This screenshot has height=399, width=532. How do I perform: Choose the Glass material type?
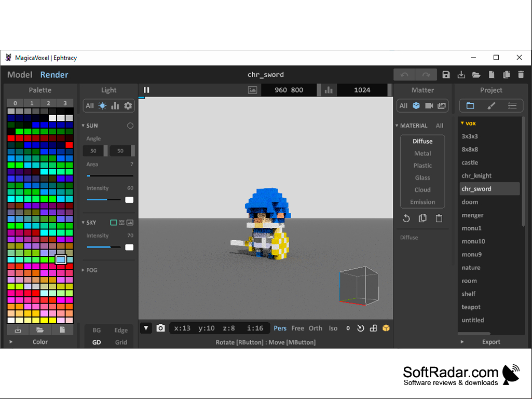[422, 177]
